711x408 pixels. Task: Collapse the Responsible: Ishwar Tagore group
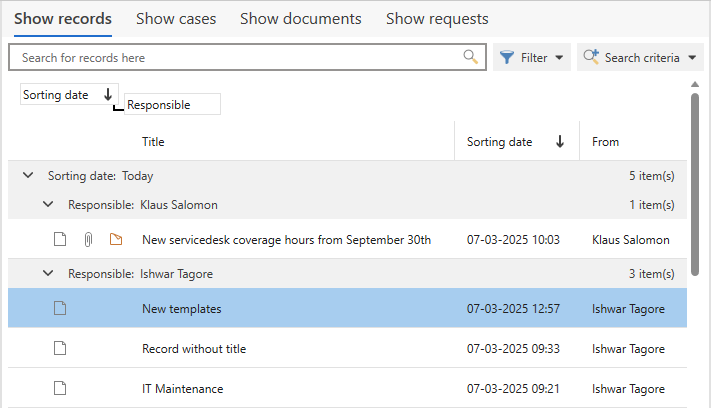tap(48, 273)
